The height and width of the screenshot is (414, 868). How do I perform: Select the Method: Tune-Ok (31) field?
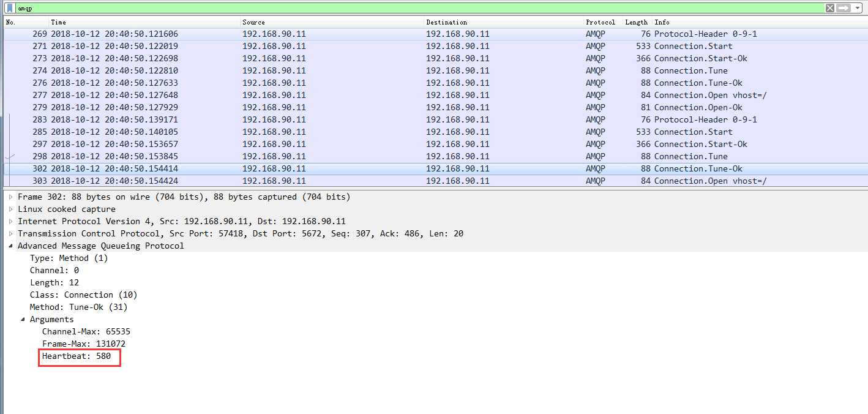pyautogui.click(x=78, y=307)
